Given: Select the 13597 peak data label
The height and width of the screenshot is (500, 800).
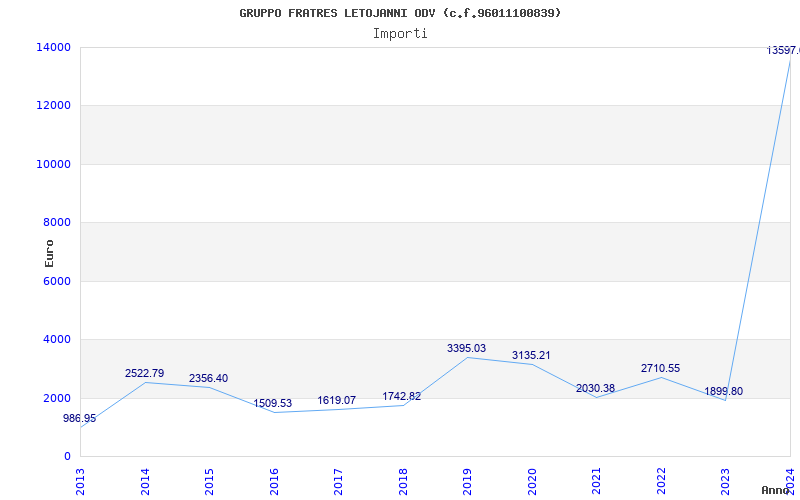Looking at the screenshot, I should 783,51.
